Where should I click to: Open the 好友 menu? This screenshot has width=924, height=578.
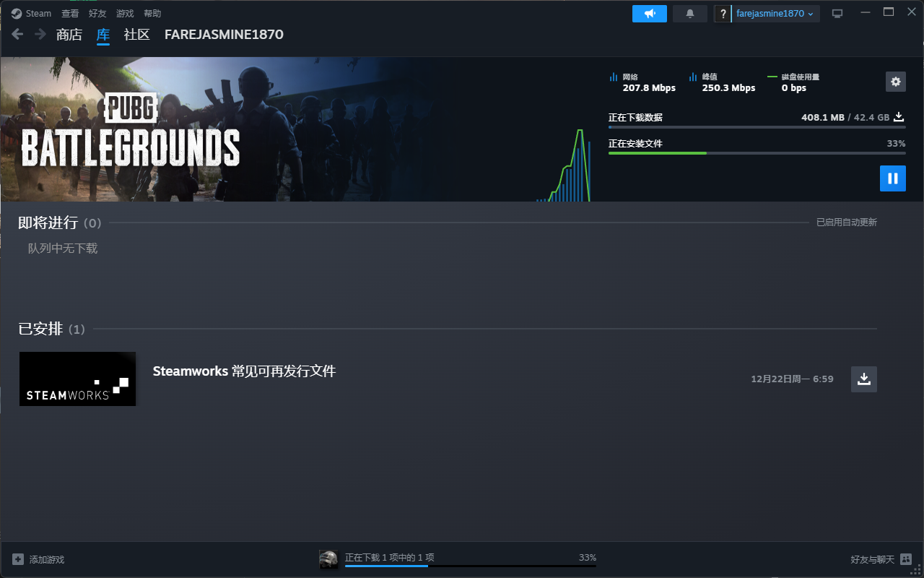(x=97, y=14)
